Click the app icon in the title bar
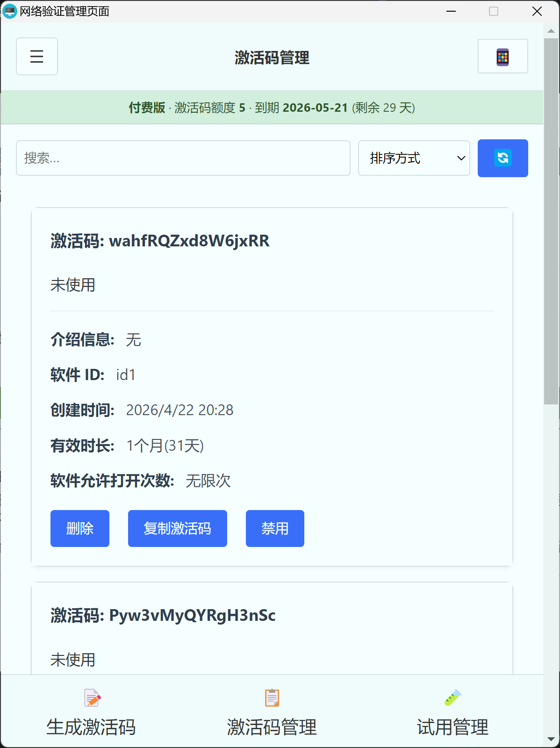The image size is (560, 748). 9,11
